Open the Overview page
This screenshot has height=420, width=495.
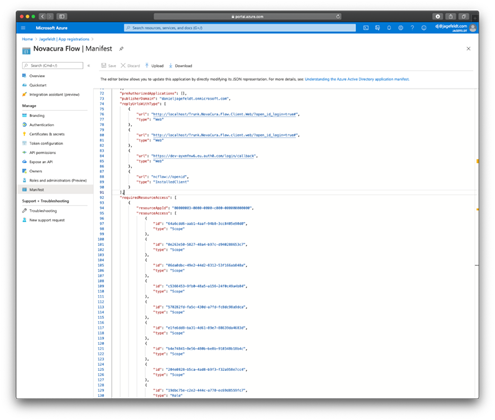click(x=37, y=76)
